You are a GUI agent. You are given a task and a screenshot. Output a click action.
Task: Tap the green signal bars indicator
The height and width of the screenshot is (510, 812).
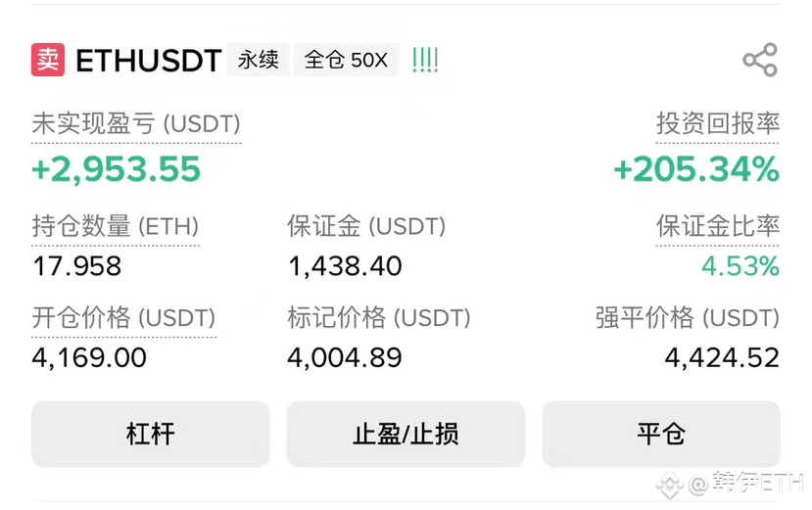tap(425, 60)
